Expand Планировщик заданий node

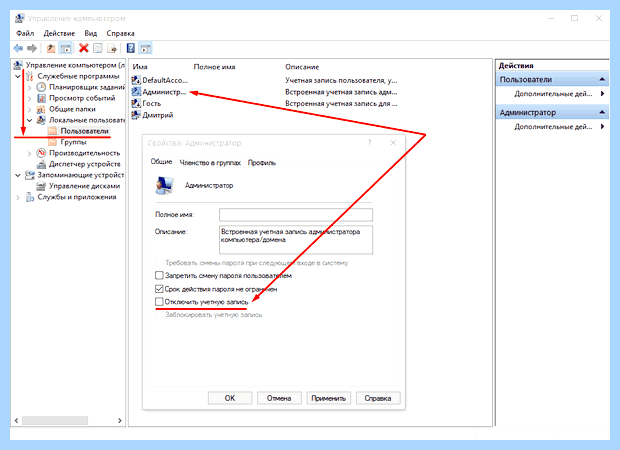[29, 87]
